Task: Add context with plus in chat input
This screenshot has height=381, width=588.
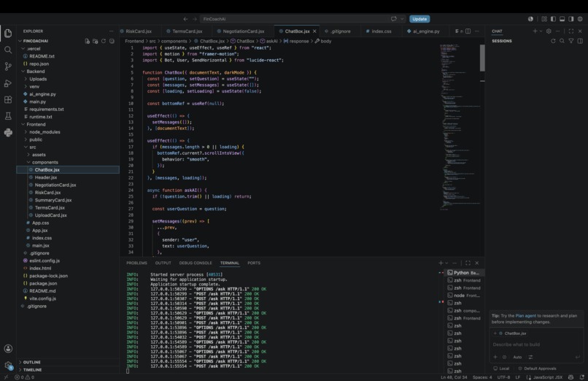Action: tap(495, 357)
